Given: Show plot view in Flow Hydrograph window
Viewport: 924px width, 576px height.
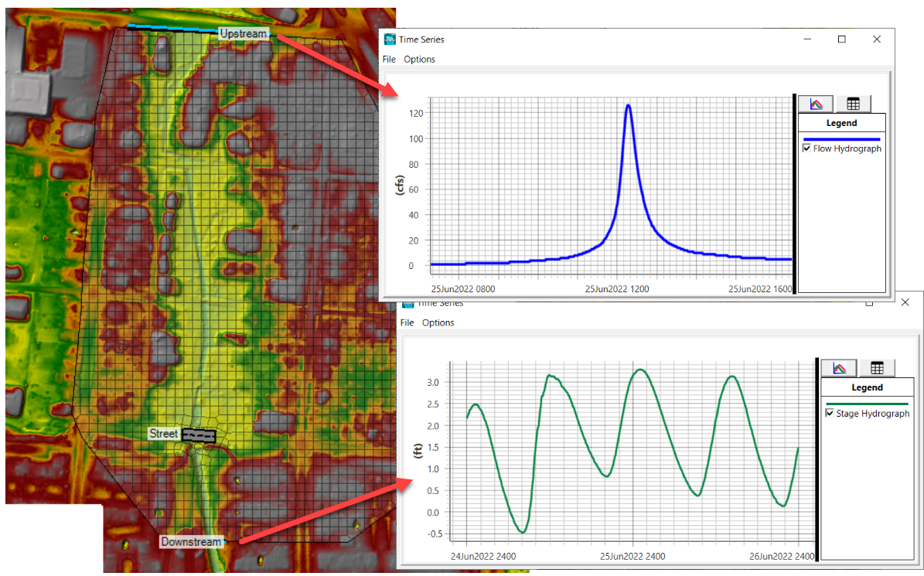Looking at the screenshot, I should (x=815, y=104).
